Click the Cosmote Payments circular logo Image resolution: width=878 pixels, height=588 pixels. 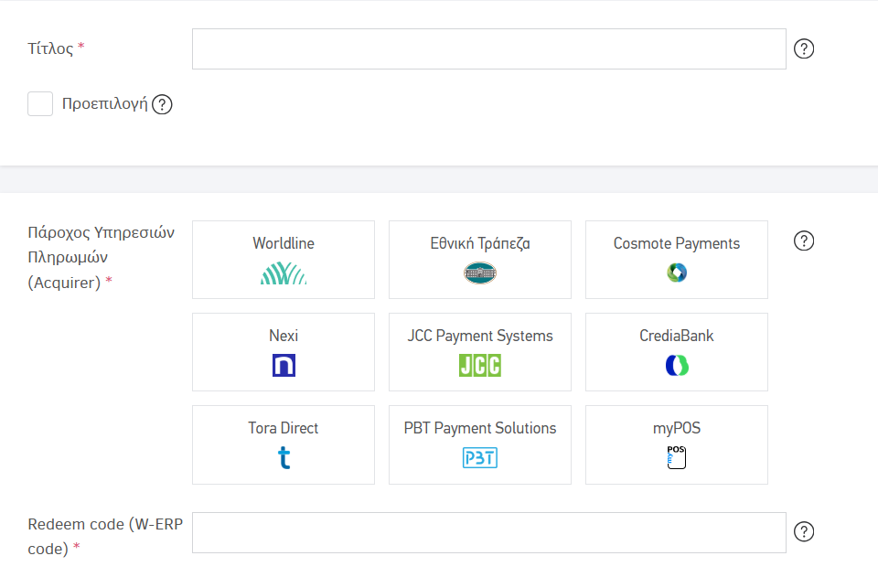pos(677,273)
